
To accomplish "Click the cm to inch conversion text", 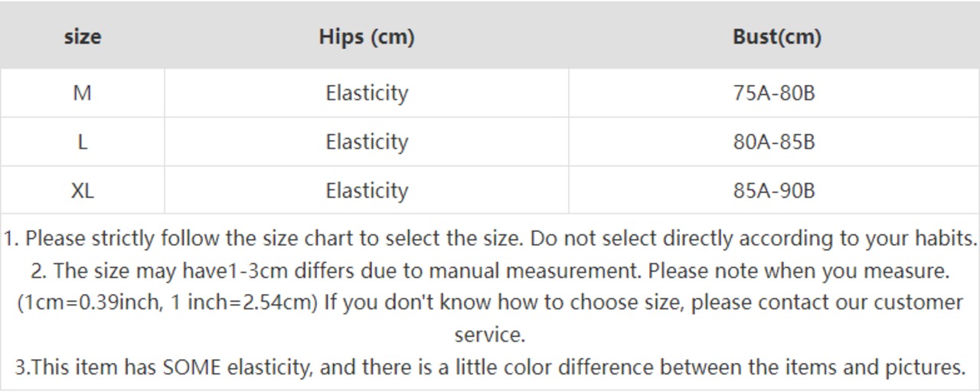I will tap(168, 302).
